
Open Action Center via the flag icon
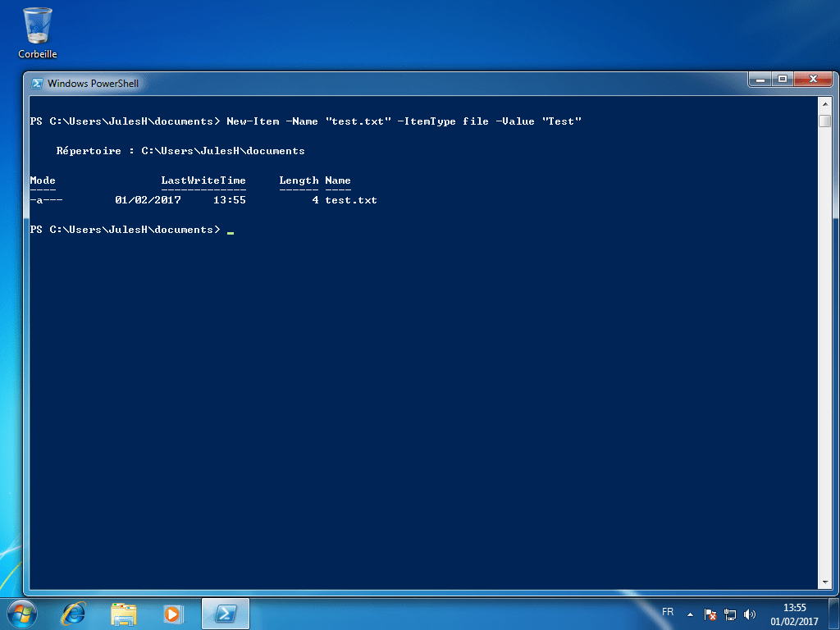[709, 613]
